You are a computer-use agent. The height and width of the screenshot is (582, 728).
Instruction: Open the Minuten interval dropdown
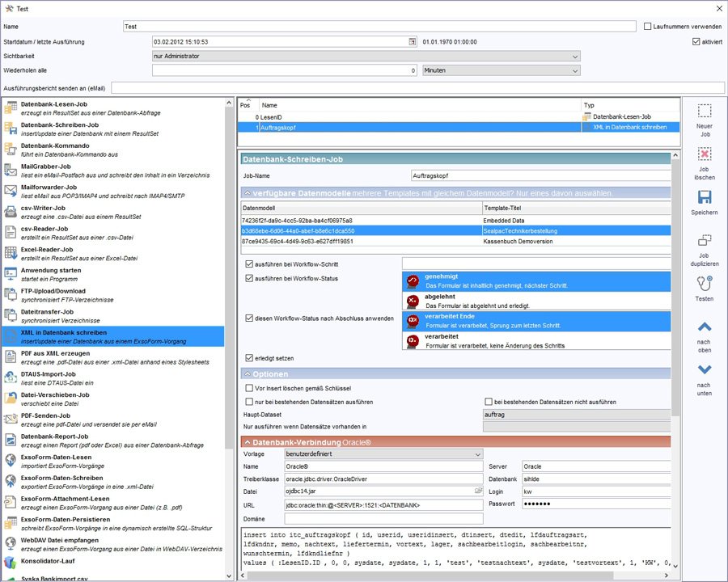(x=575, y=70)
